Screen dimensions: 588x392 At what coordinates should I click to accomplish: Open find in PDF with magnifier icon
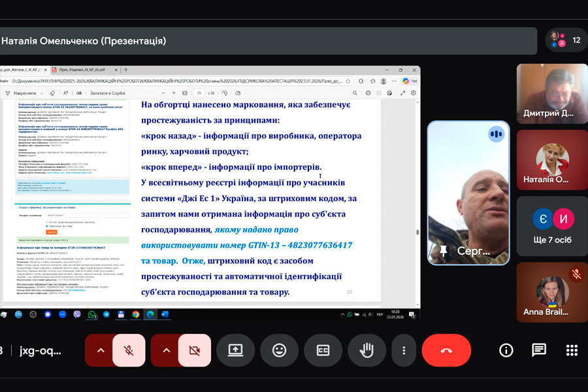tap(355, 93)
